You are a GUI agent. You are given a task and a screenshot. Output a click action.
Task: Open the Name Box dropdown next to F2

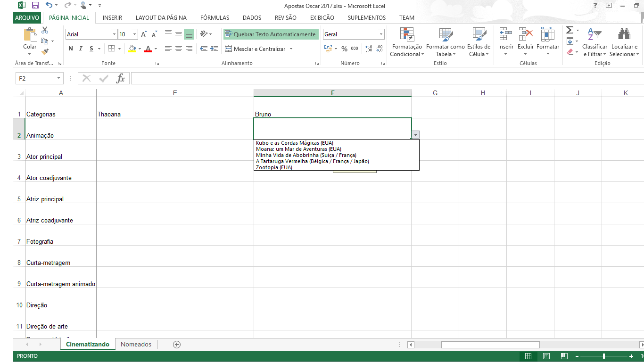pyautogui.click(x=59, y=78)
